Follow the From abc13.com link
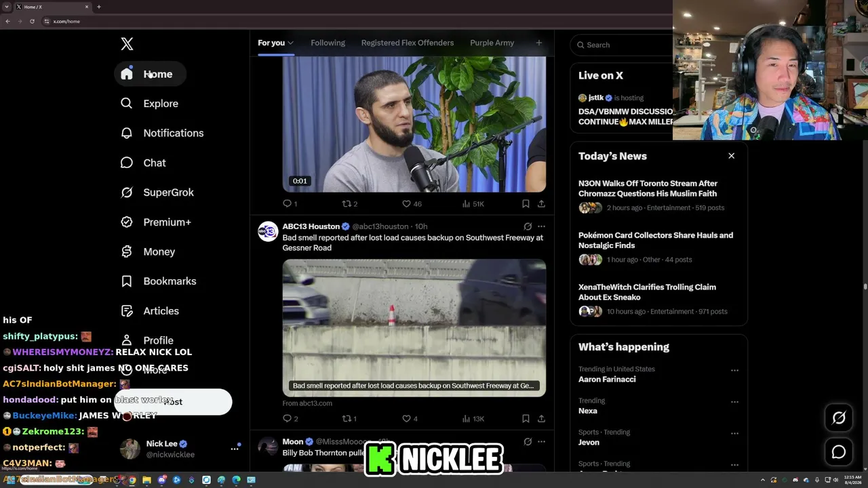The image size is (868, 488). point(307,403)
